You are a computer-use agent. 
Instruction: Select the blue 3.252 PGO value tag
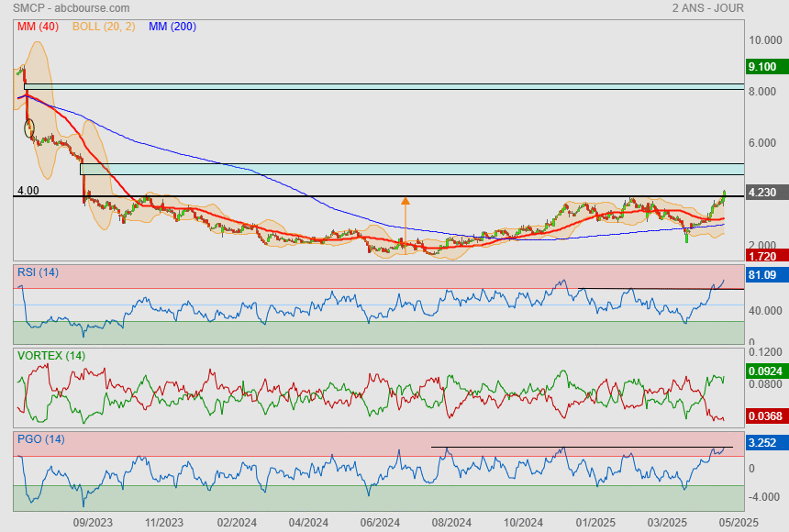click(x=767, y=443)
